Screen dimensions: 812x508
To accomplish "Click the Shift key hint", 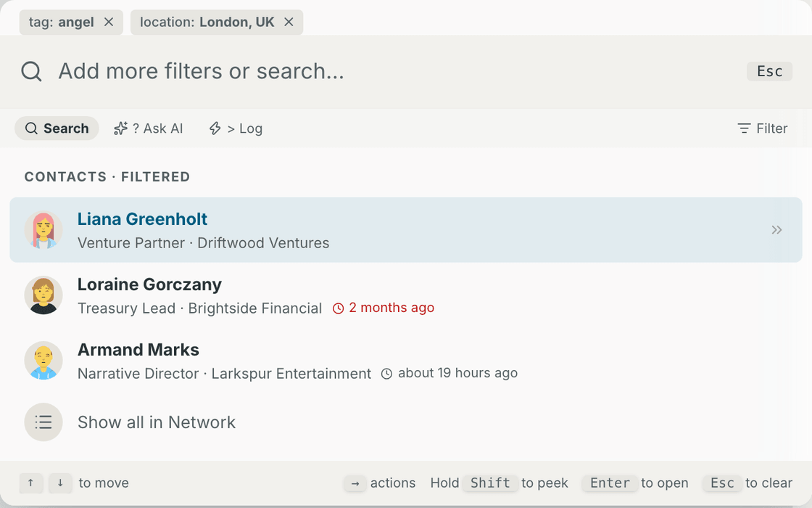I will pos(490,483).
